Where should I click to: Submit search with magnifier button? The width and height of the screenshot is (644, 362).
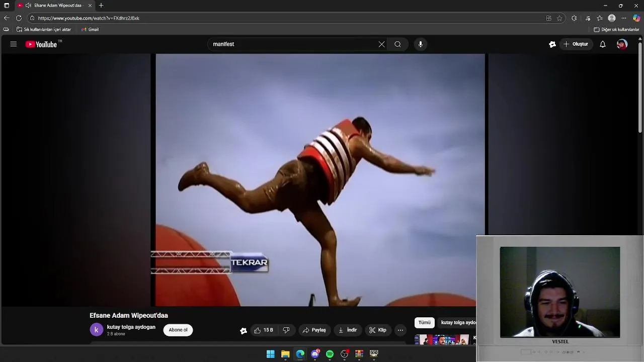tap(397, 44)
